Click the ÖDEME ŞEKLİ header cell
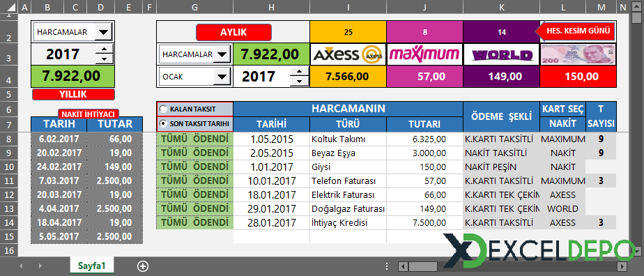 tap(502, 116)
